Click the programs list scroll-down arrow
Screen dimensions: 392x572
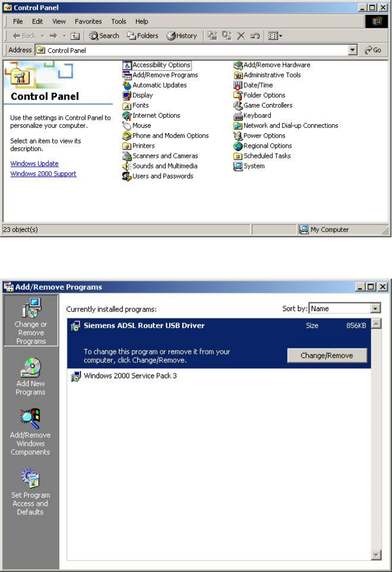(377, 555)
